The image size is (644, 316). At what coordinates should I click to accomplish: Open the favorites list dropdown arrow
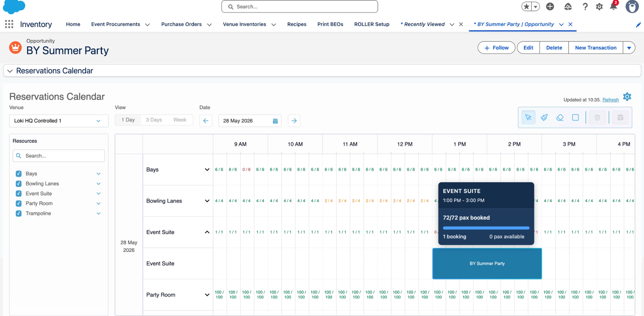click(536, 6)
